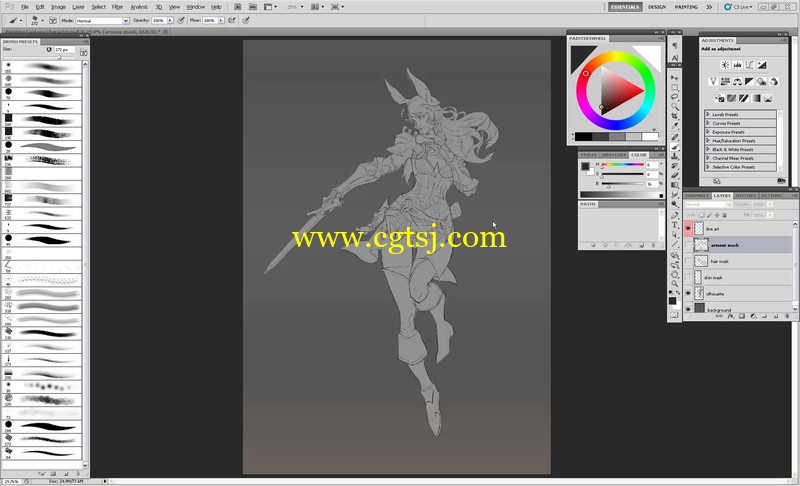Toggle lock transparent pixels in Layers panel
Image resolution: width=800 pixels, height=486 pixels.
pyautogui.click(x=702, y=215)
